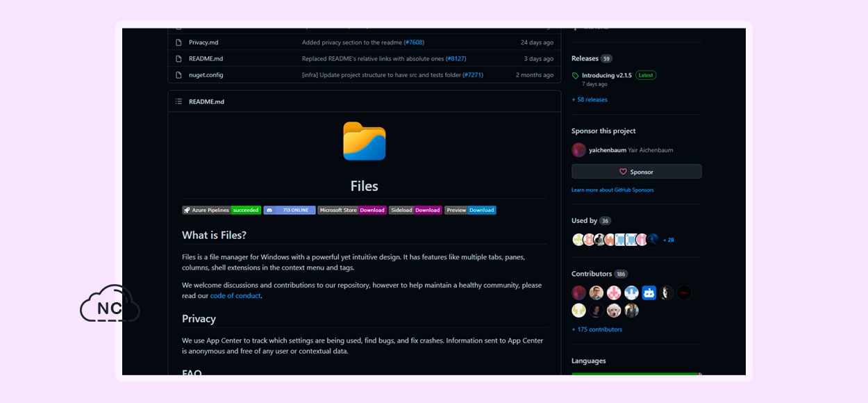
Task: Open pull request #8127 link
Action: [456, 59]
